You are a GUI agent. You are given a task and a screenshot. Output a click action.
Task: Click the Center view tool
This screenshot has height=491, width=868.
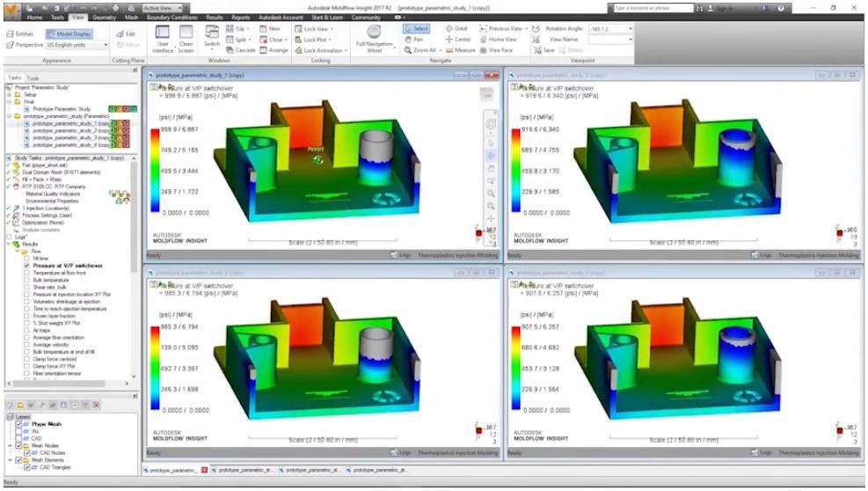(458, 40)
